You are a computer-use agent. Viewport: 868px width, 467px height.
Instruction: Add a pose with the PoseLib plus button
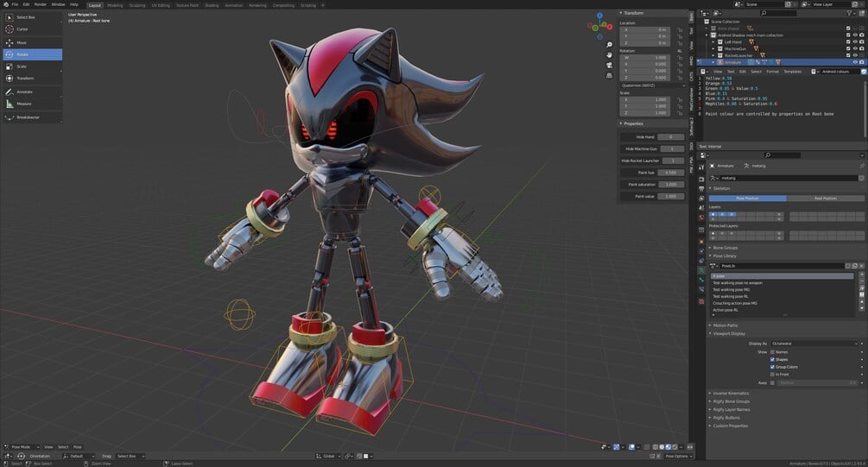pos(861,275)
